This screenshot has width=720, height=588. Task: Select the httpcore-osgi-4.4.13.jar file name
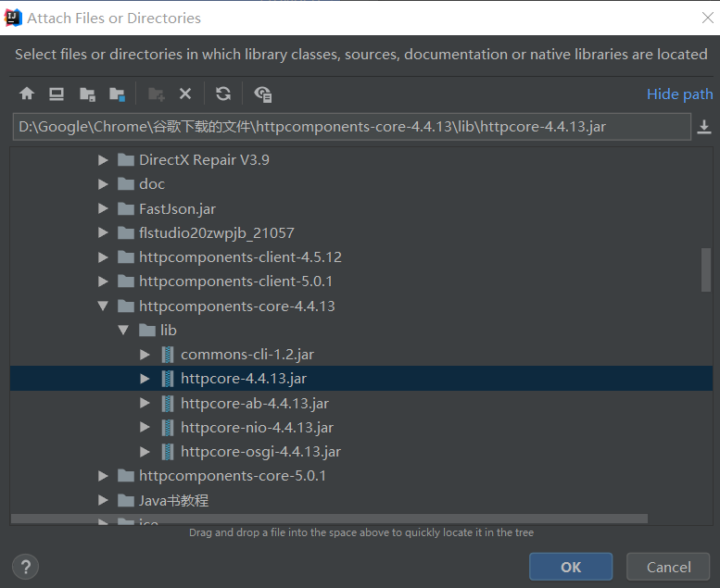(260, 452)
